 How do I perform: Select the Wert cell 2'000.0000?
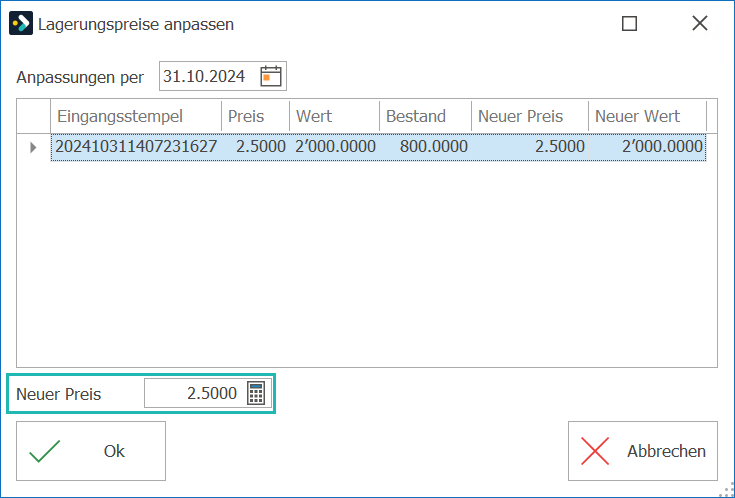tap(334, 147)
